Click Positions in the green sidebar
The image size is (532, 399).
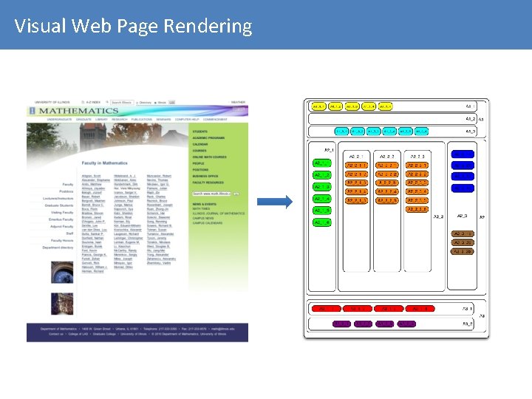tap(200, 170)
